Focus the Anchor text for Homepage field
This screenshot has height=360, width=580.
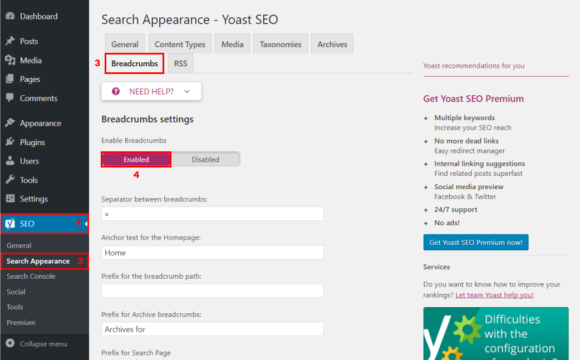coord(213,252)
